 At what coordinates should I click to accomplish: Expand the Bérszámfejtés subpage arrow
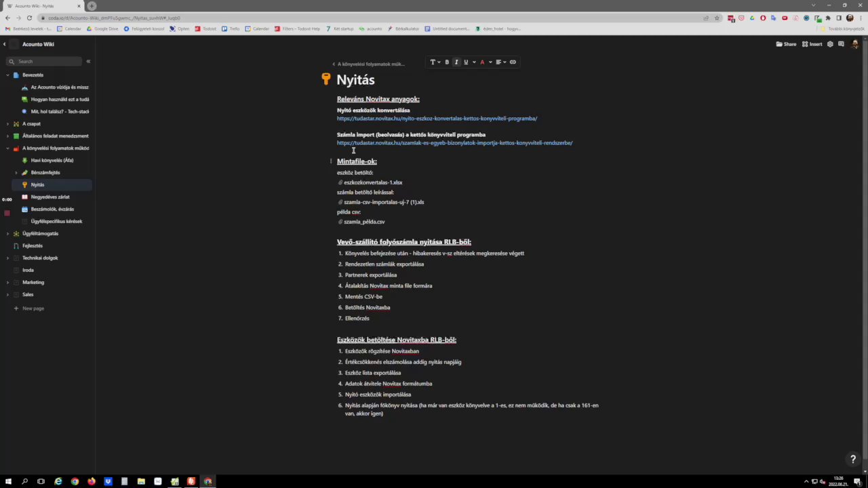click(16, 173)
